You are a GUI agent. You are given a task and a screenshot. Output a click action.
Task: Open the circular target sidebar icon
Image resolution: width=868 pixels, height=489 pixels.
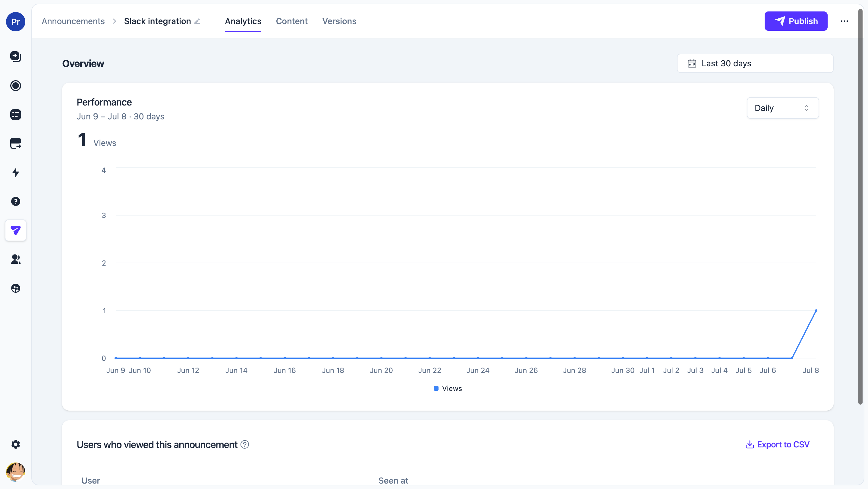click(x=15, y=86)
